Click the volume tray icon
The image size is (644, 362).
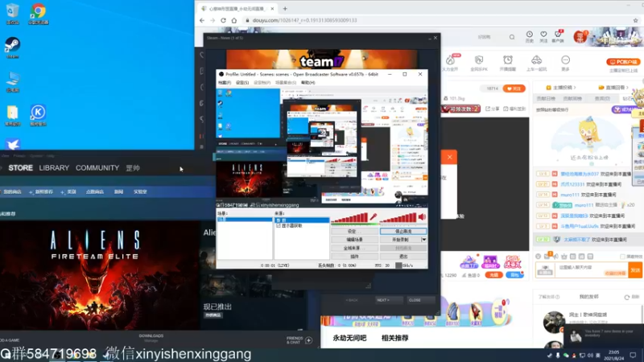click(x=590, y=356)
